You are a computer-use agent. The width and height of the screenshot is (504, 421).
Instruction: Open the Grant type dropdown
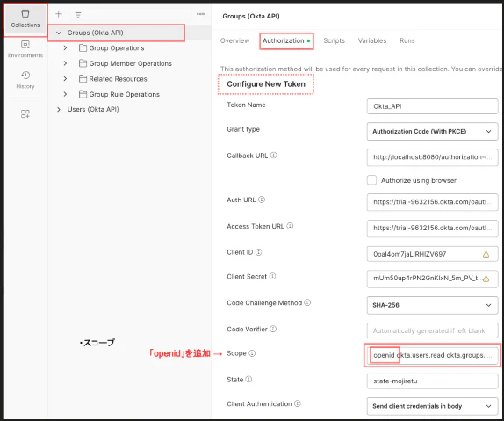(x=432, y=131)
